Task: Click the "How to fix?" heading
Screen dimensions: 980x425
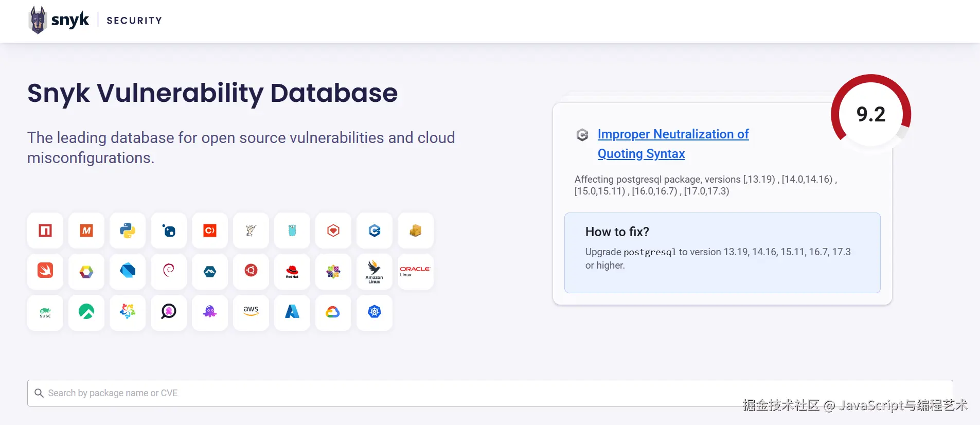Action: 617,232
